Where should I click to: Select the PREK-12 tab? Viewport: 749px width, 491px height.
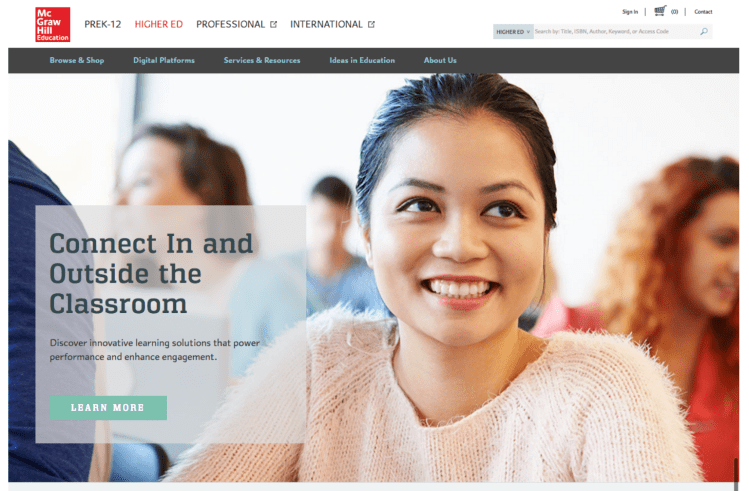[103, 24]
